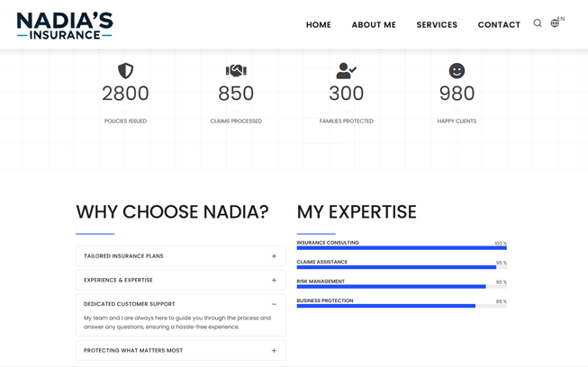Open the Contact menu link
Image resolution: width=588 pixels, height=367 pixels.
click(x=499, y=25)
